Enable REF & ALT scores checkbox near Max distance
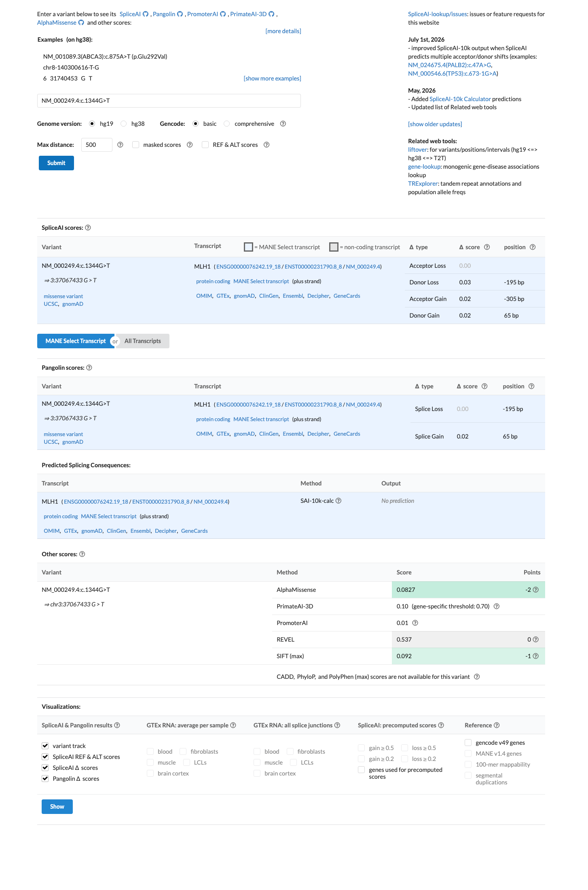Screen dimensions: 588x890 (x=205, y=145)
